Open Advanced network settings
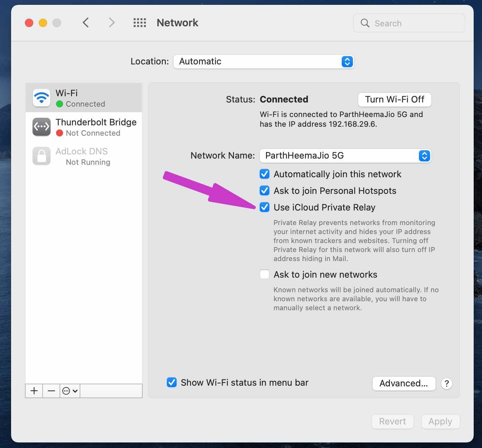482x448 pixels. (x=404, y=384)
